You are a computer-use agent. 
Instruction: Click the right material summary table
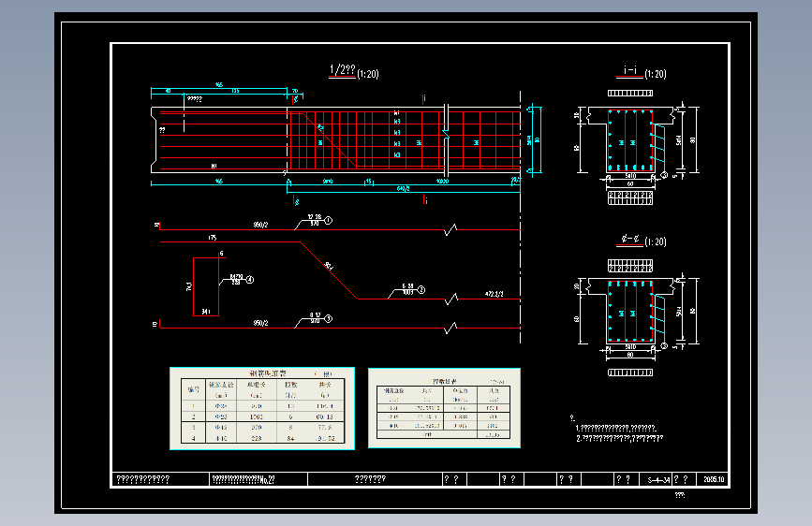click(444, 408)
